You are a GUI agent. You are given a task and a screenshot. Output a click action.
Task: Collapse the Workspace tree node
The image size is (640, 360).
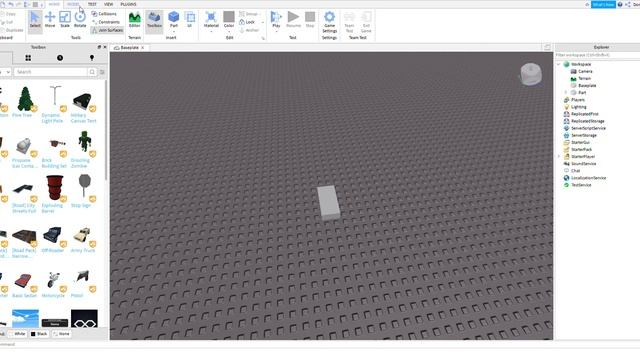pos(558,64)
